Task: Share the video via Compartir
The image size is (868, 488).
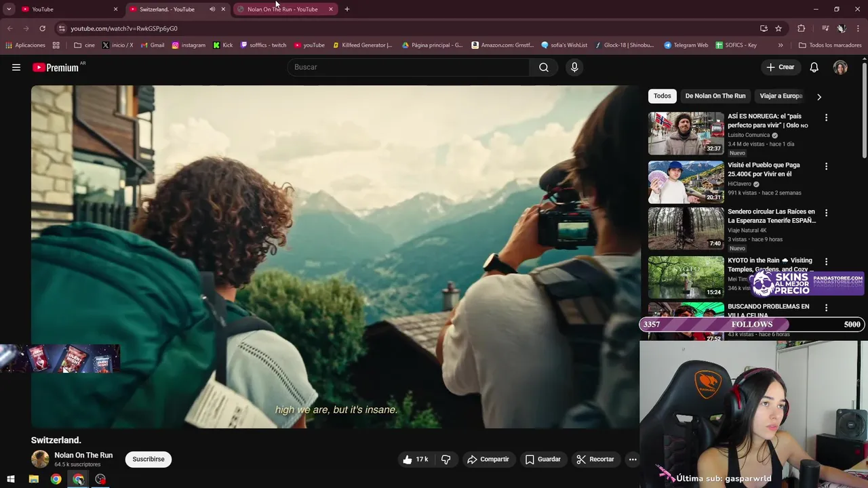Action: (x=488, y=459)
